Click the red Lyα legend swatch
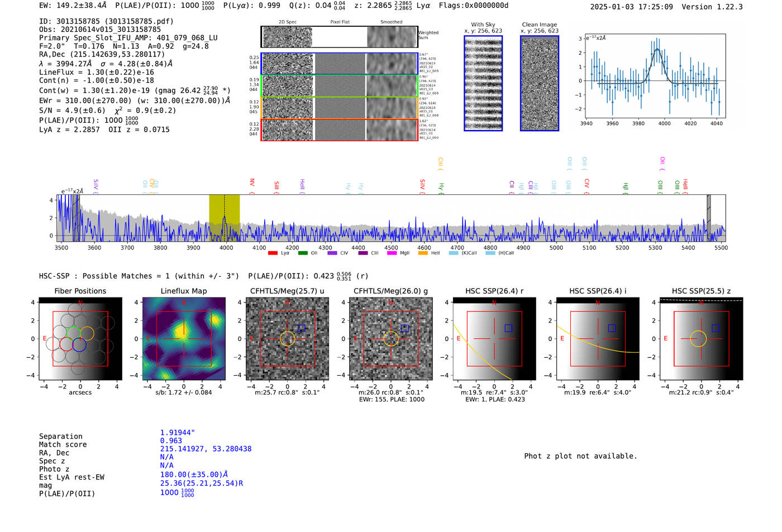The height and width of the screenshot is (532, 782). click(x=273, y=253)
